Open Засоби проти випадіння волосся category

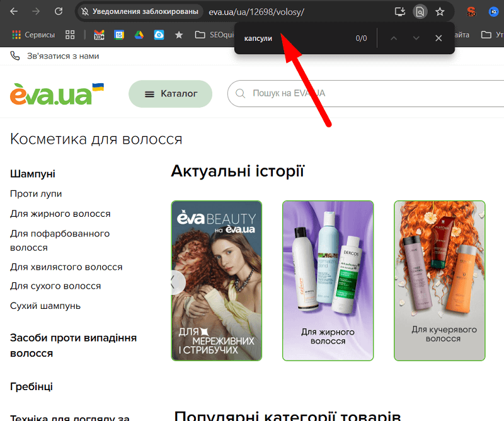[73, 346]
